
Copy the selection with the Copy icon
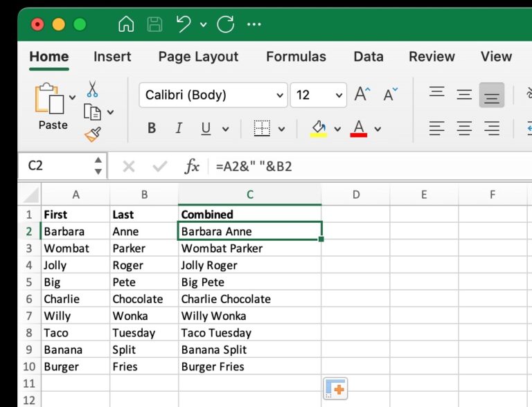pyautogui.click(x=92, y=112)
